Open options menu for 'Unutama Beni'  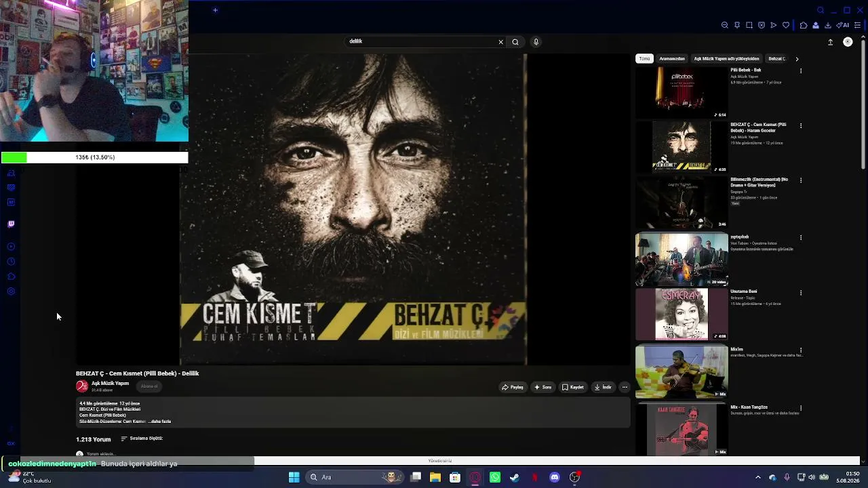[801, 293]
